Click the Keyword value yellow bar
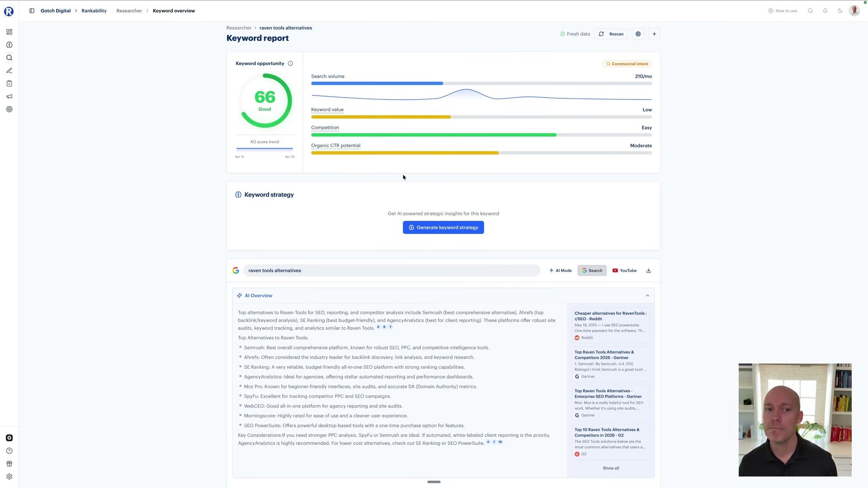Image resolution: width=868 pixels, height=488 pixels. point(381,117)
